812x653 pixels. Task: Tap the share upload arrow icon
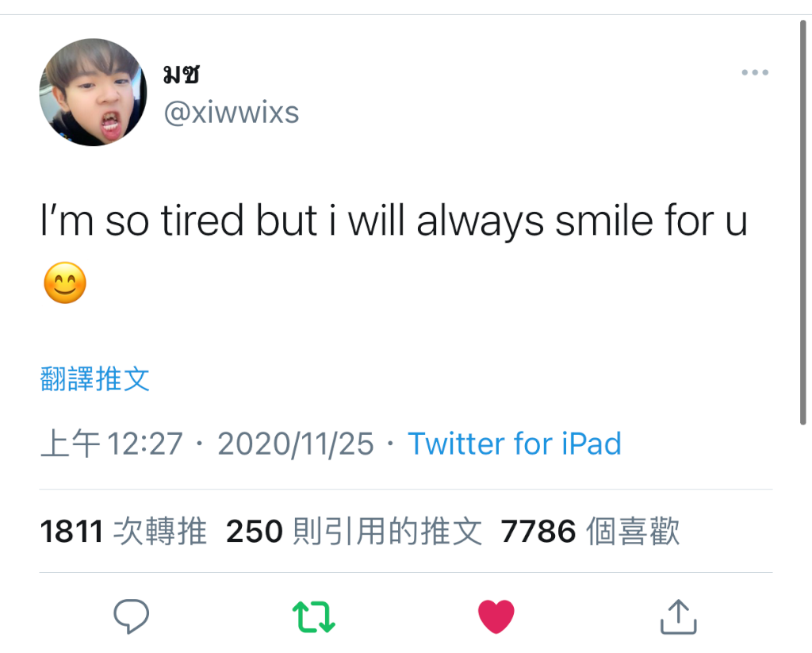[679, 617]
